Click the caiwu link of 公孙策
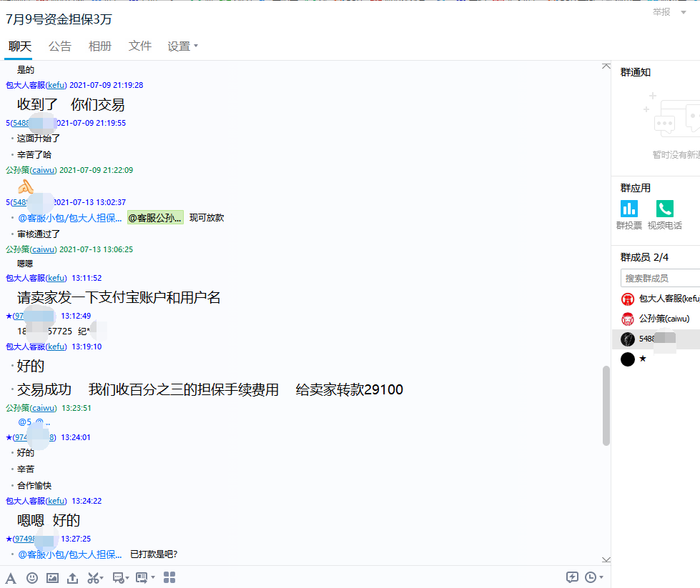The height and width of the screenshot is (588, 700). pos(44,170)
